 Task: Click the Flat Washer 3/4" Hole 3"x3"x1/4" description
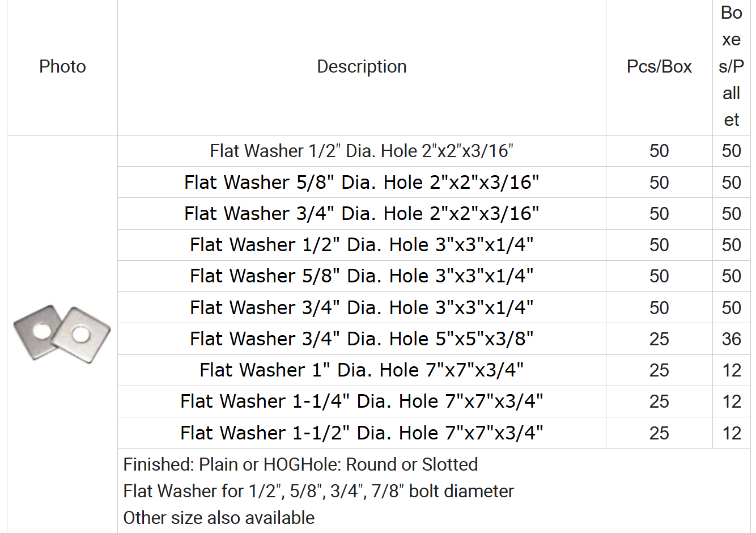[362, 308]
